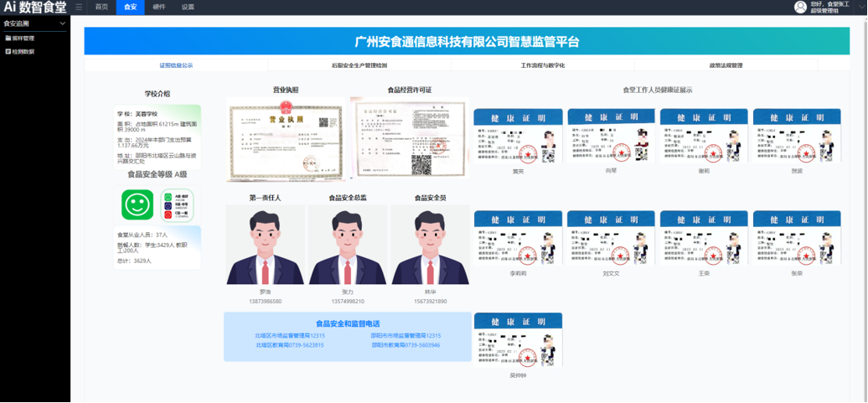Click the 食品安全总监 portrait of 张力

[348, 245]
